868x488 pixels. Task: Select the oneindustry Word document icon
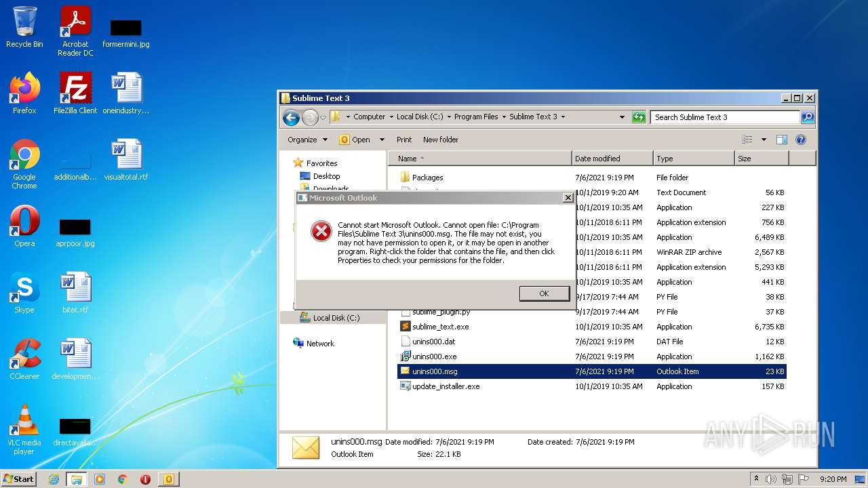(x=126, y=94)
